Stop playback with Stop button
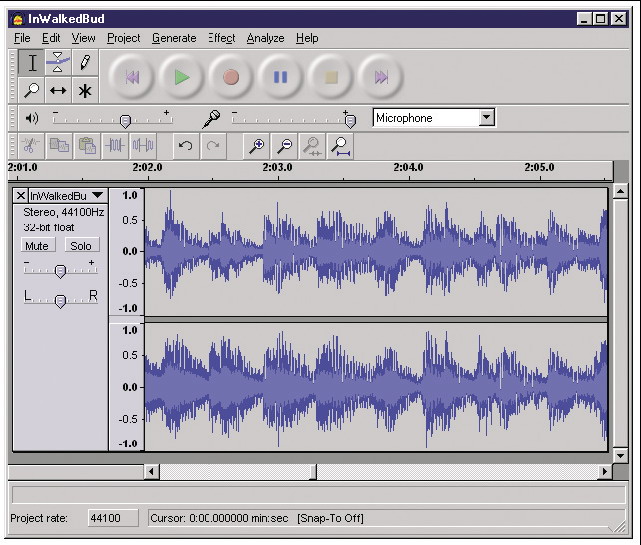The image size is (641, 545). pos(331,77)
